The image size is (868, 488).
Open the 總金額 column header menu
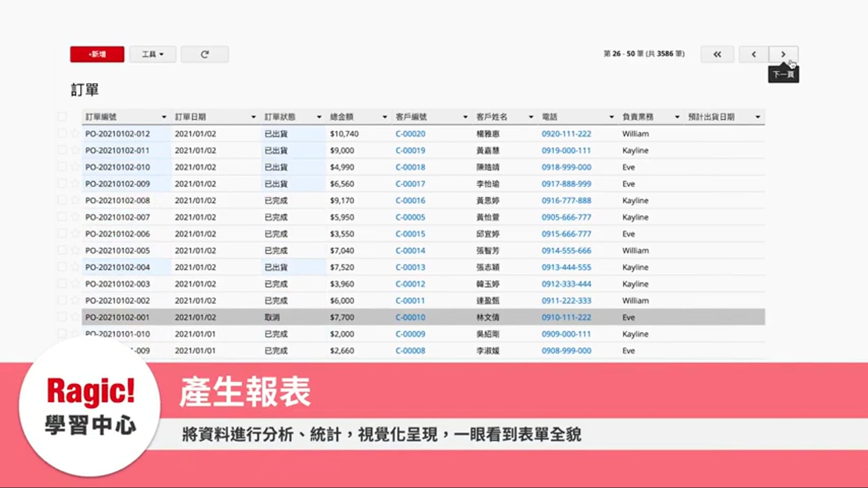tap(385, 117)
